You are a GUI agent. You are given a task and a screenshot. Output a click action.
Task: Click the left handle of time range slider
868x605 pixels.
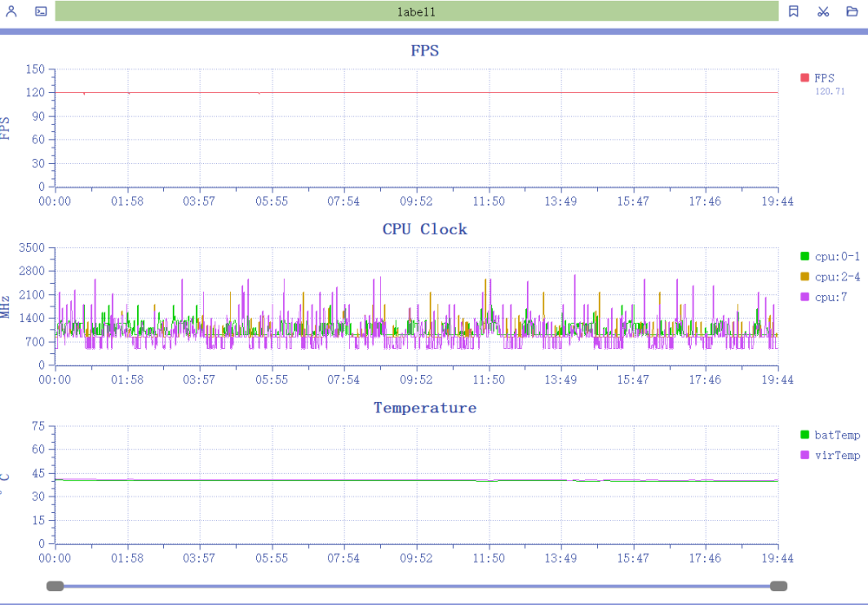point(55,586)
